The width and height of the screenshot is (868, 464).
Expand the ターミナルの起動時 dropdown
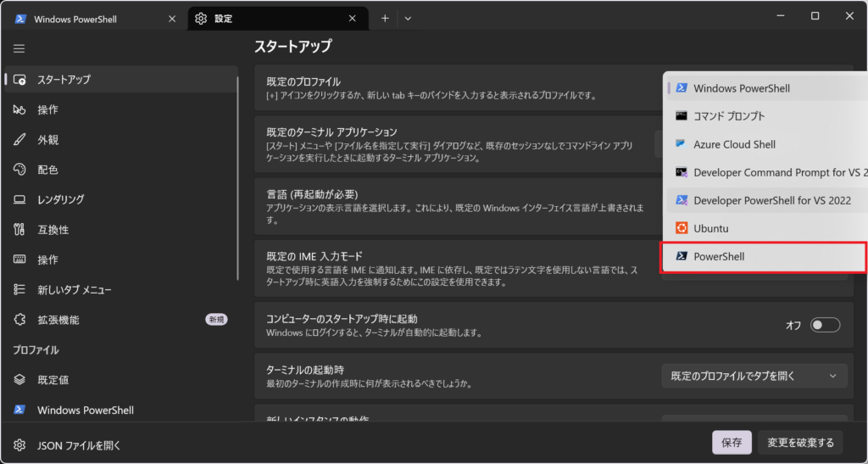click(x=754, y=376)
